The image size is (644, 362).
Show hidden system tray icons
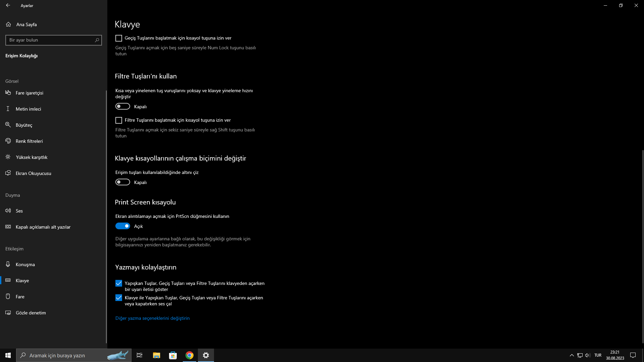[x=572, y=355]
